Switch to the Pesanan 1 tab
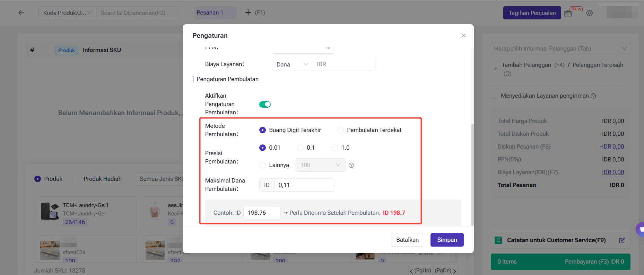Image resolution: width=644 pixels, height=275 pixels. click(210, 13)
